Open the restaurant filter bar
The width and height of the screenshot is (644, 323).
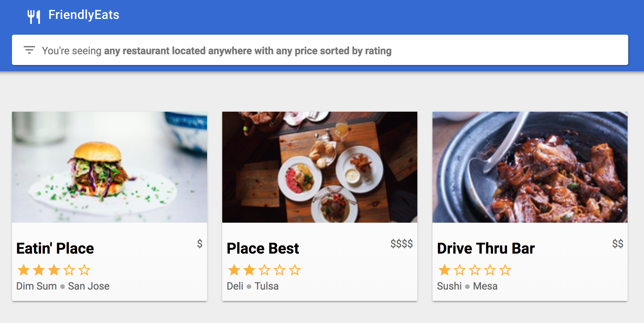(x=319, y=50)
